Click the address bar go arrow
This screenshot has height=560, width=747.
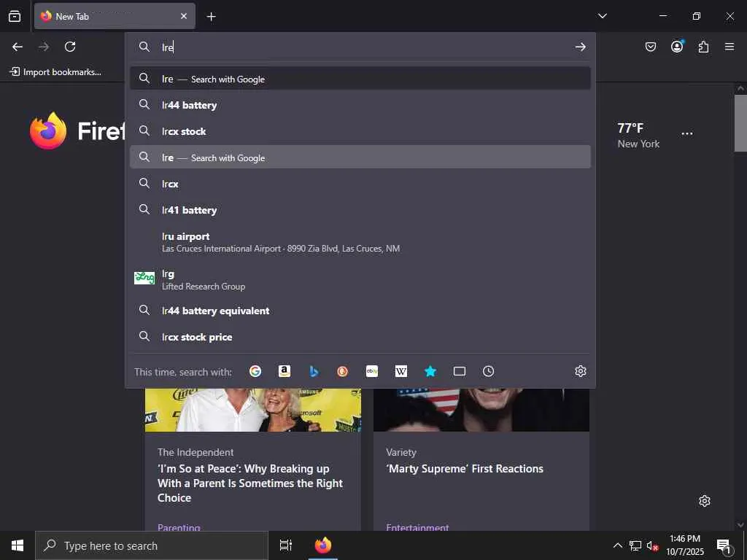click(580, 47)
